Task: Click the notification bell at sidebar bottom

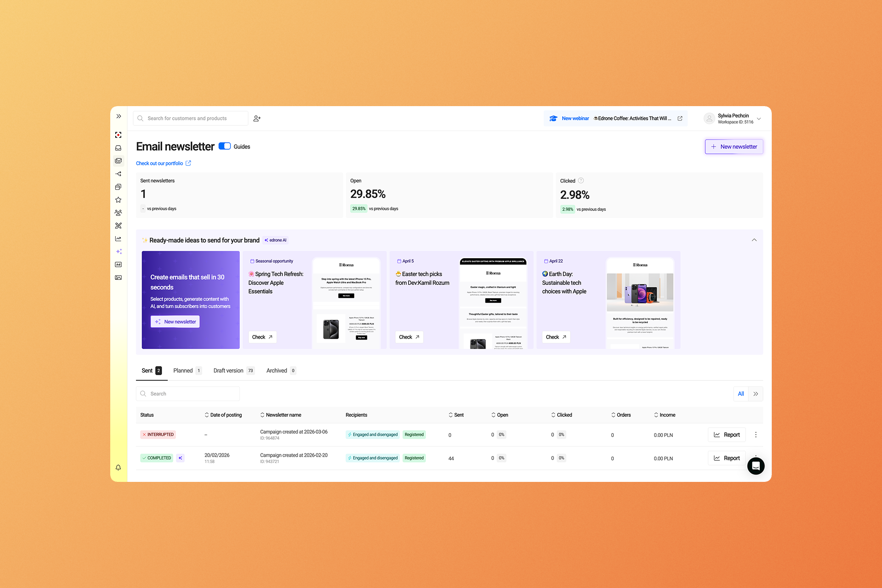Action: pos(118,467)
